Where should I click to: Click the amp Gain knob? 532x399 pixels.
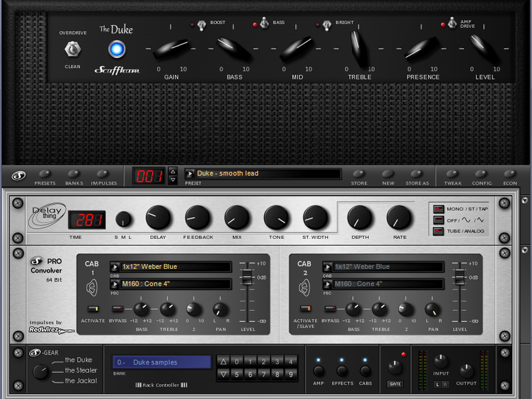[172, 49]
